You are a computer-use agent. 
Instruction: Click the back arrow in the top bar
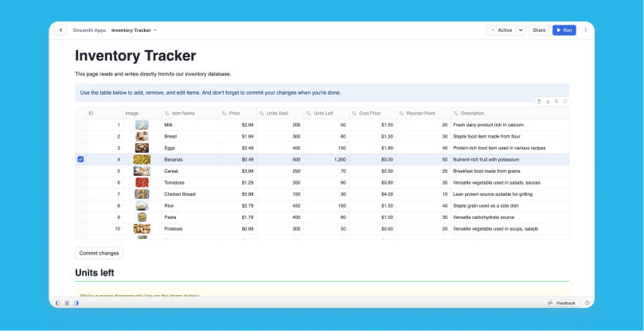(x=61, y=30)
